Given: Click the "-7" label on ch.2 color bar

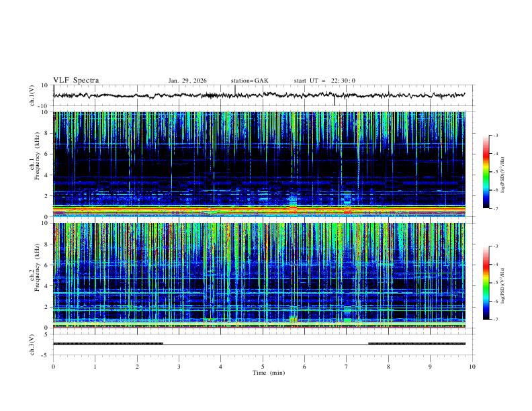Looking at the screenshot, I should 496,320.
